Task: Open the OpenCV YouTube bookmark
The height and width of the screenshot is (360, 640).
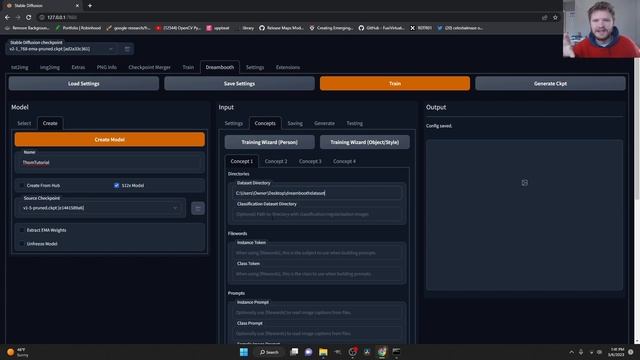Action: pyautogui.click(x=178, y=28)
